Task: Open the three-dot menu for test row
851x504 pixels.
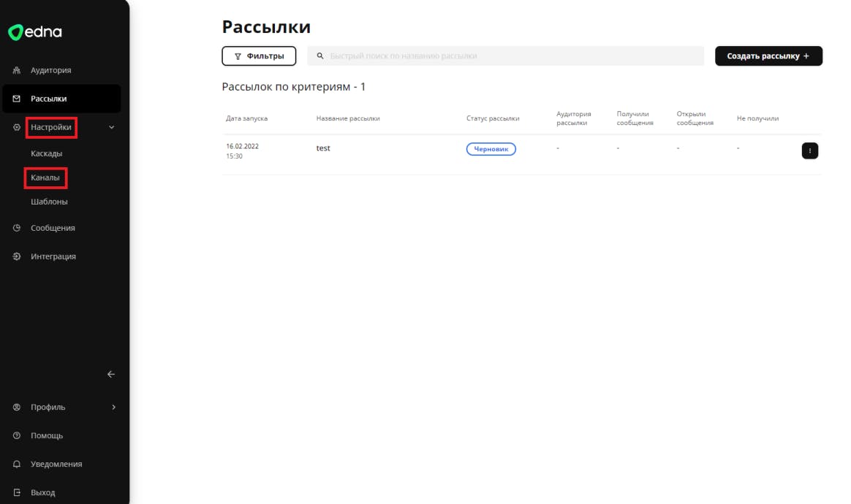Action: tap(810, 150)
